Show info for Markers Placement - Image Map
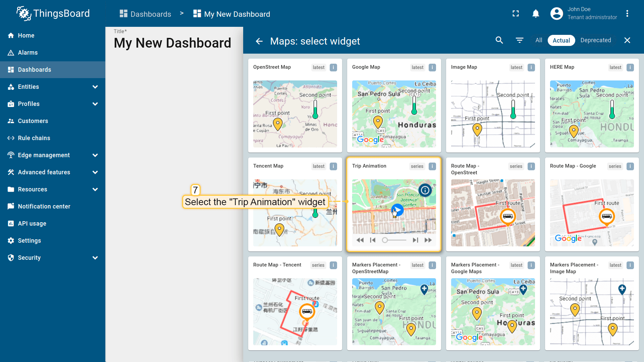 [630, 265]
